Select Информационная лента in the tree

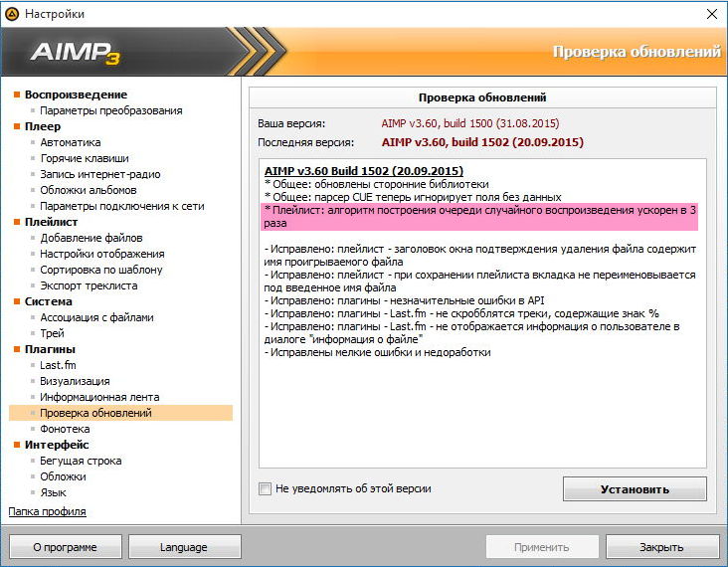99,397
